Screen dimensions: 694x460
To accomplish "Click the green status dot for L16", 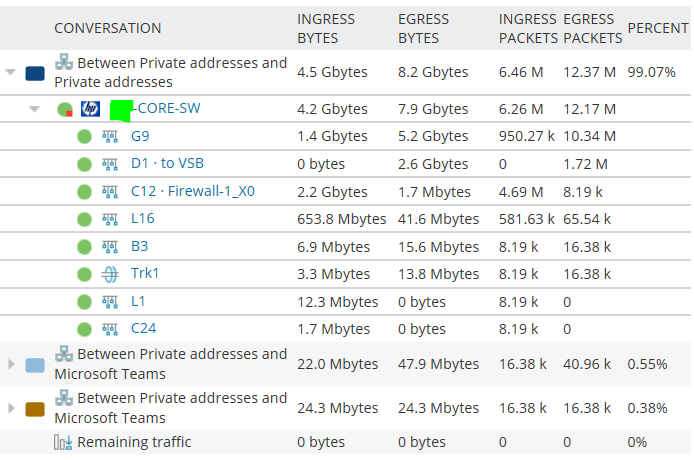I will point(84,220).
